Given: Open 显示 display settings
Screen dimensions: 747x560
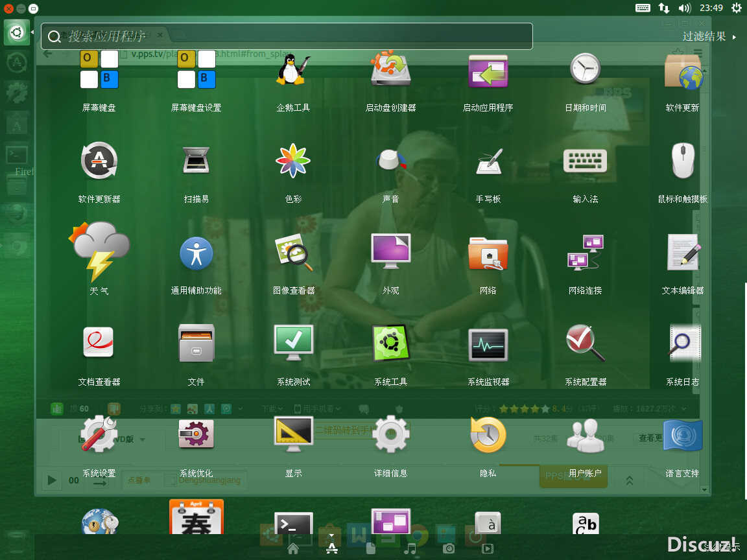Looking at the screenshot, I should click(294, 434).
